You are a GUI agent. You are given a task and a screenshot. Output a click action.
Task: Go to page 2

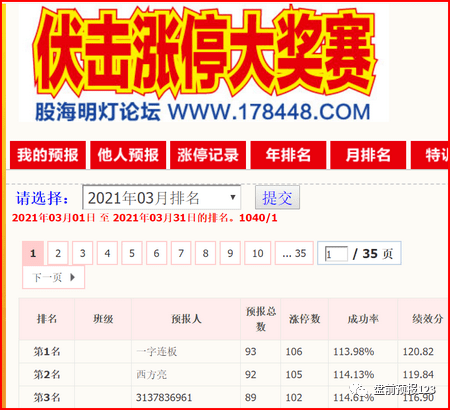(58, 253)
